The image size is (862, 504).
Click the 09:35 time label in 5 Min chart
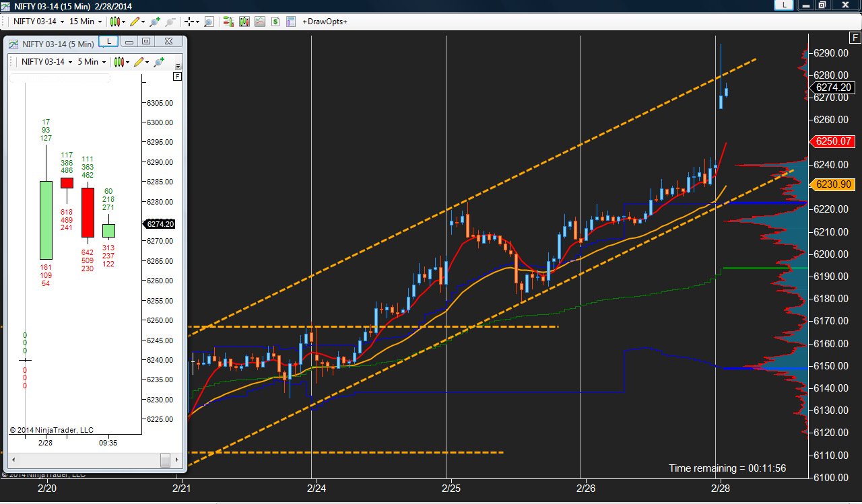(108, 443)
